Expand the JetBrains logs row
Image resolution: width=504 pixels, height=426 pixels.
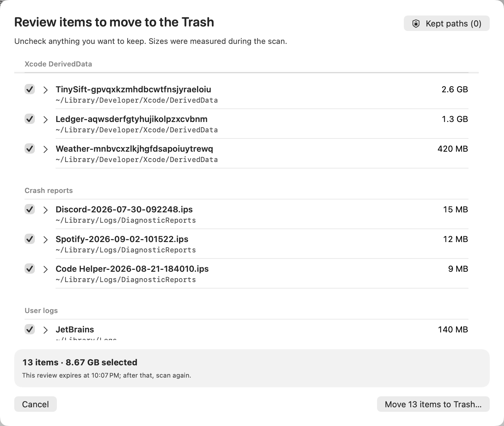pyautogui.click(x=46, y=330)
